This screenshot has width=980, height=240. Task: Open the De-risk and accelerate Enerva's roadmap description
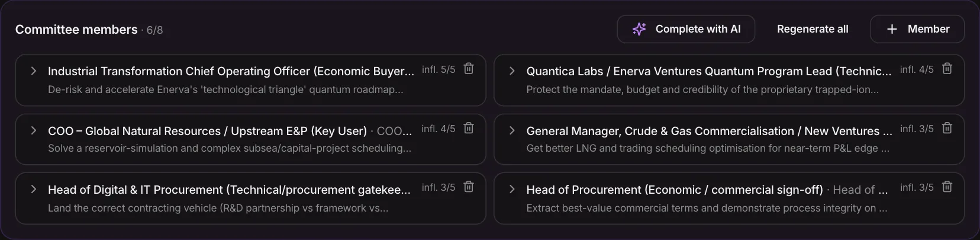pyautogui.click(x=225, y=89)
